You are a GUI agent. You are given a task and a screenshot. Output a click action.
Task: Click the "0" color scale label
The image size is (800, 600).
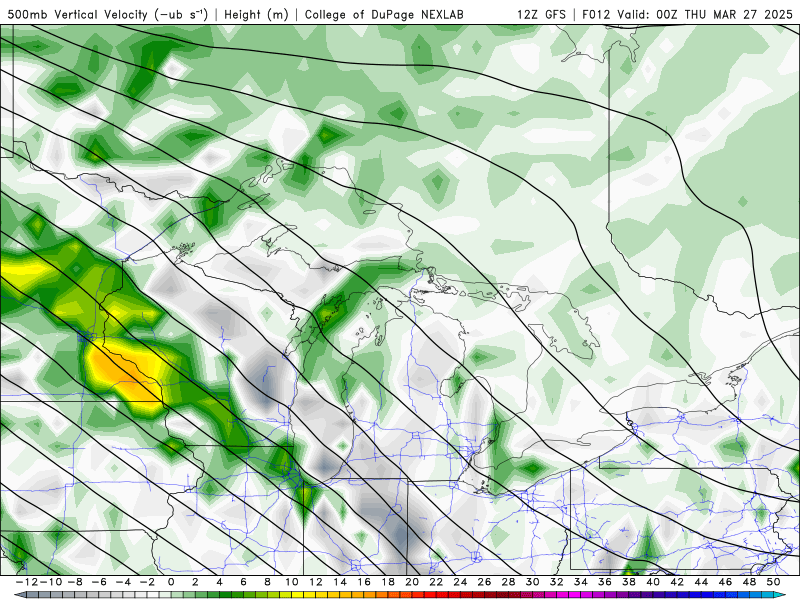click(x=171, y=582)
